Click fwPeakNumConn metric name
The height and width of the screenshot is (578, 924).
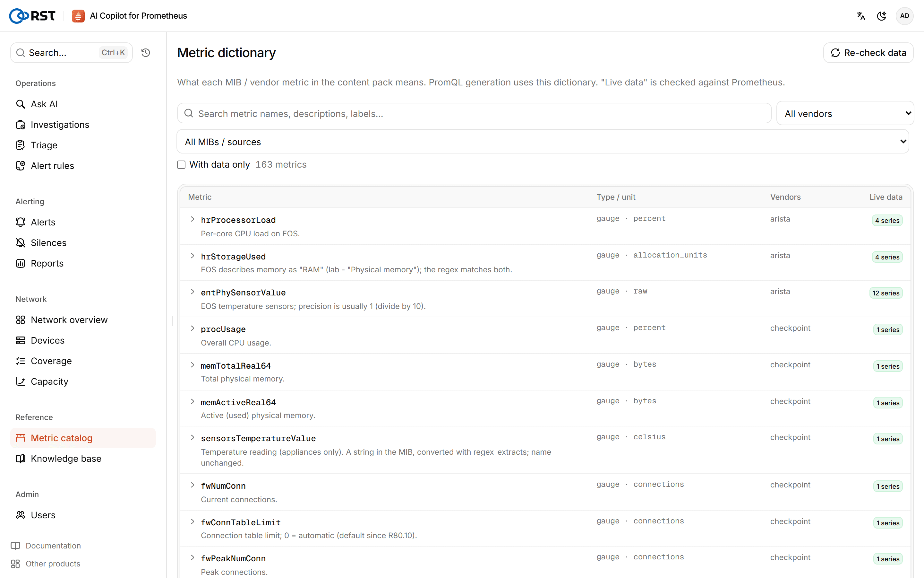233,558
